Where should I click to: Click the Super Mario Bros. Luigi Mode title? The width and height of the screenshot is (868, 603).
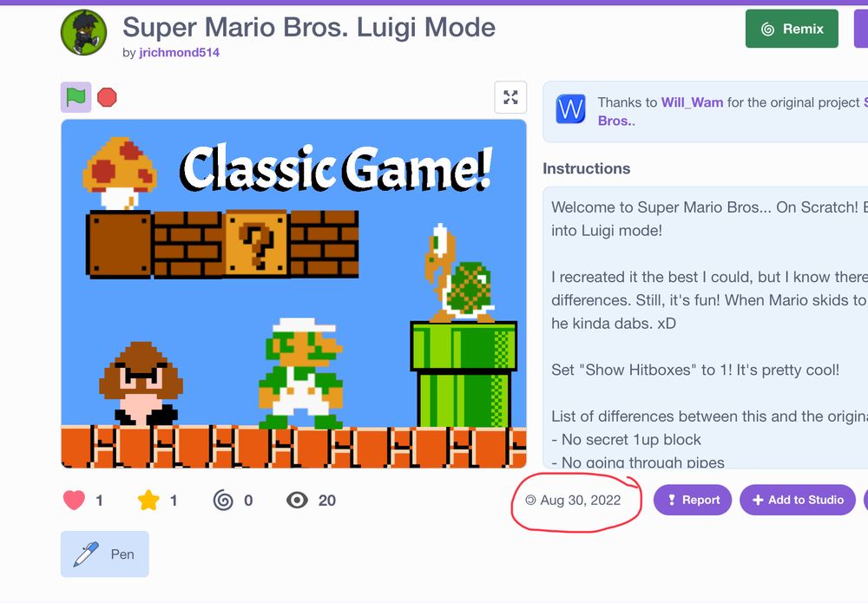(309, 27)
